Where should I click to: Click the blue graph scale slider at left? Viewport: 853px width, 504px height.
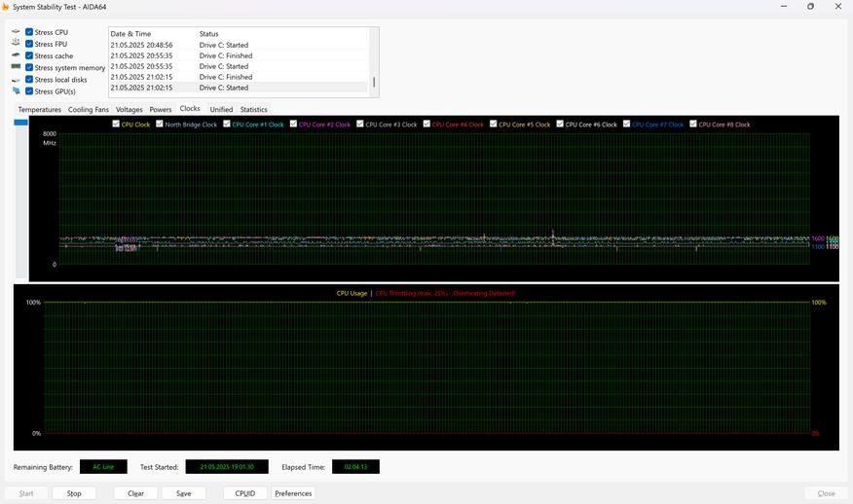pyautogui.click(x=20, y=123)
